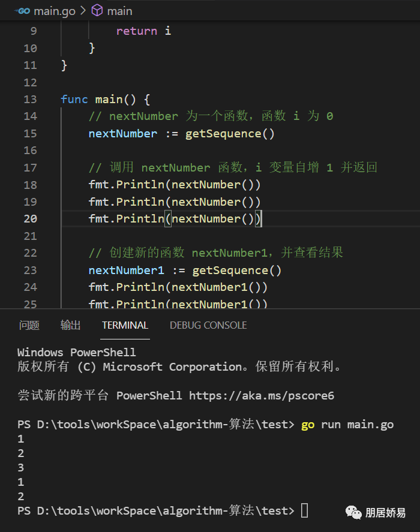Click the comment on line 14
420x532 pixels.
click(x=211, y=116)
